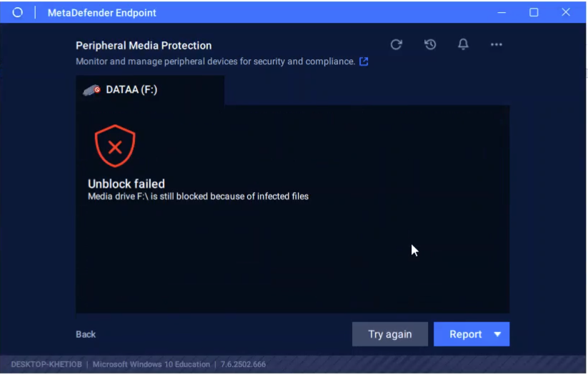Click the version 7.6.2502.666 text
Image resolution: width=588 pixels, height=375 pixels.
pos(243,364)
